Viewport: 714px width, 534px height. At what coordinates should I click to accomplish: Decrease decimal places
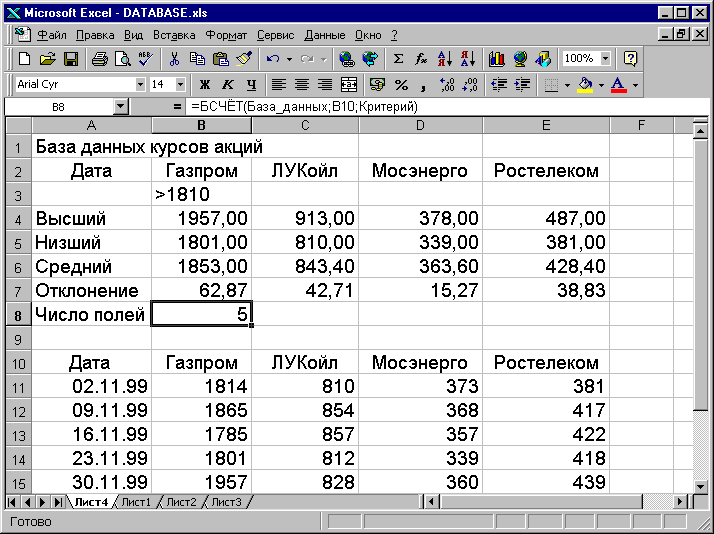coord(470,85)
